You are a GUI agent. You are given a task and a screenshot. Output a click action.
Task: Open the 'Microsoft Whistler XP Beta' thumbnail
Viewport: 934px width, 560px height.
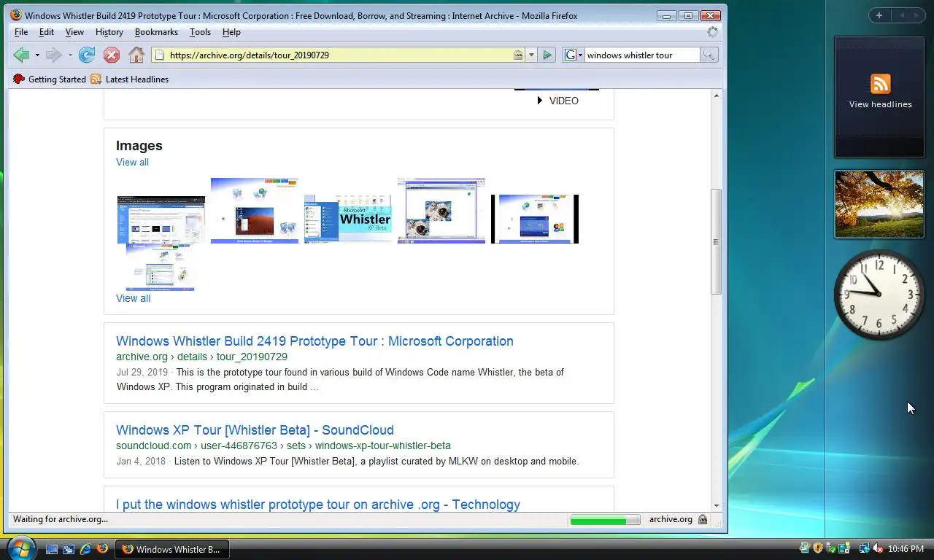[x=348, y=219]
